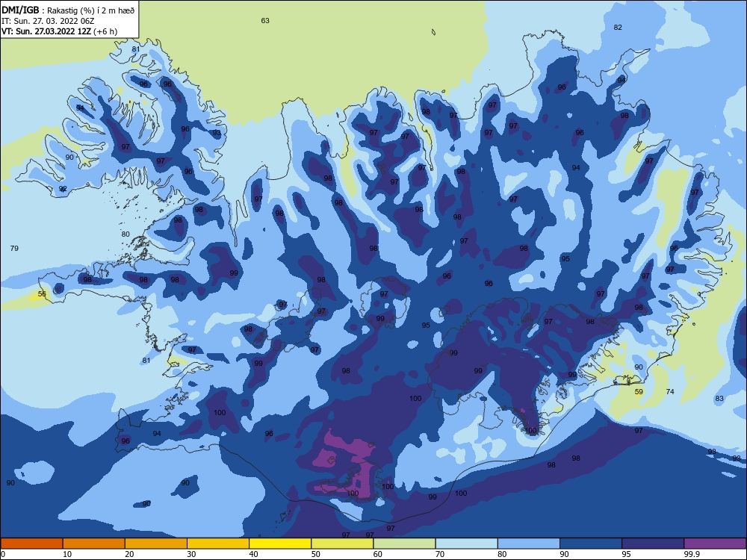Image resolution: width=747 pixels, height=560 pixels.
Task: Click the pale blue 70–80 legend swatch
Action: (x=466, y=544)
